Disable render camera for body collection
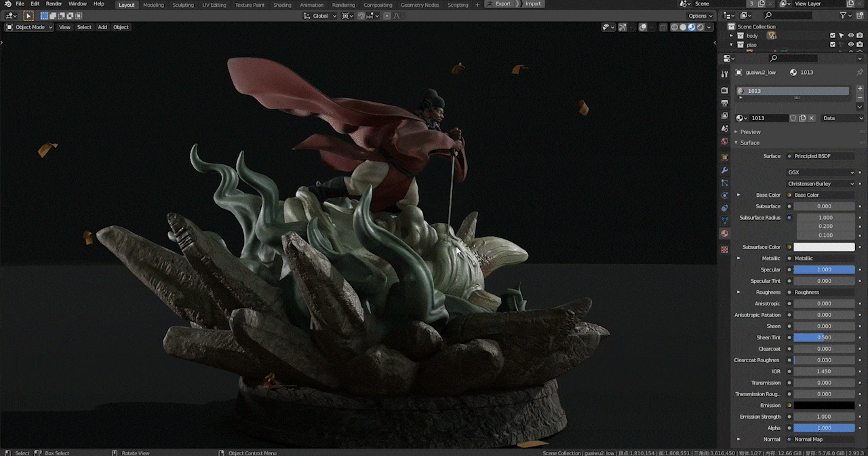The width and height of the screenshot is (868, 456). click(860, 35)
